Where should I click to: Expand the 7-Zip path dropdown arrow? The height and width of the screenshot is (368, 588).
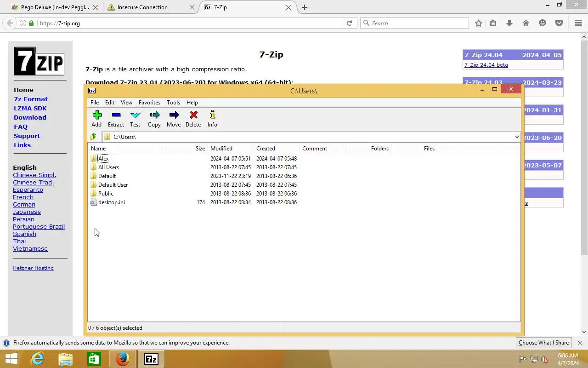point(517,137)
